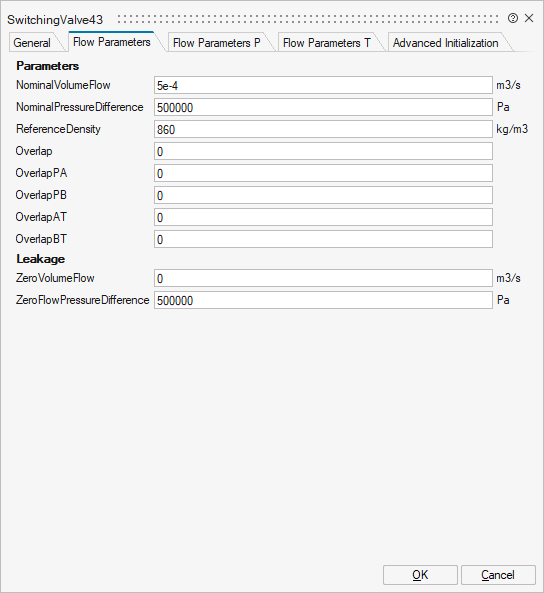Image resolution: width=544 pixels, height=593 pixels.
Task: Grab the dotted title bar handle
Action: (x=308, y=19)
